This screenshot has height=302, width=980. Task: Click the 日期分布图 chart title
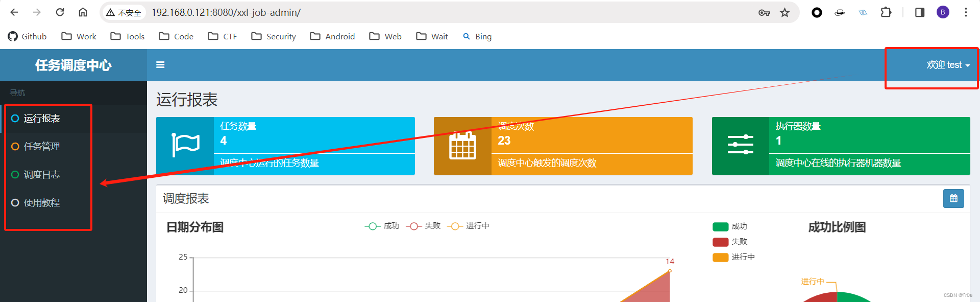[195, 227]
